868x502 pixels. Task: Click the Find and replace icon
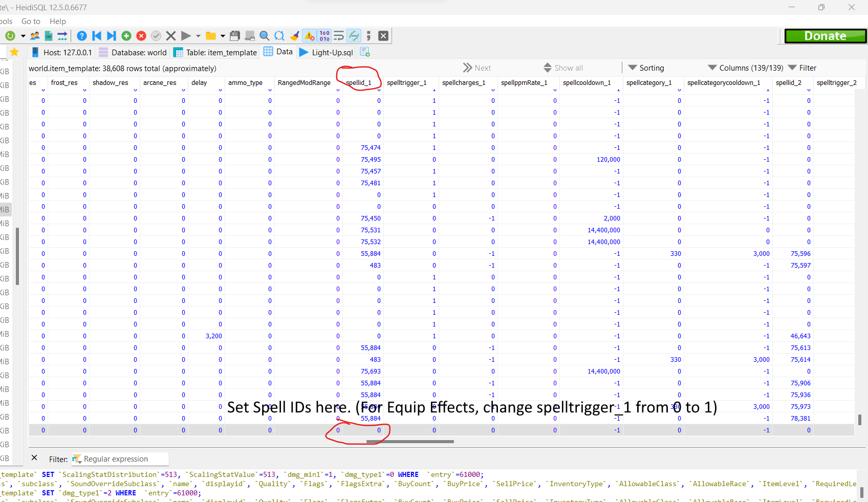(279, 36)
